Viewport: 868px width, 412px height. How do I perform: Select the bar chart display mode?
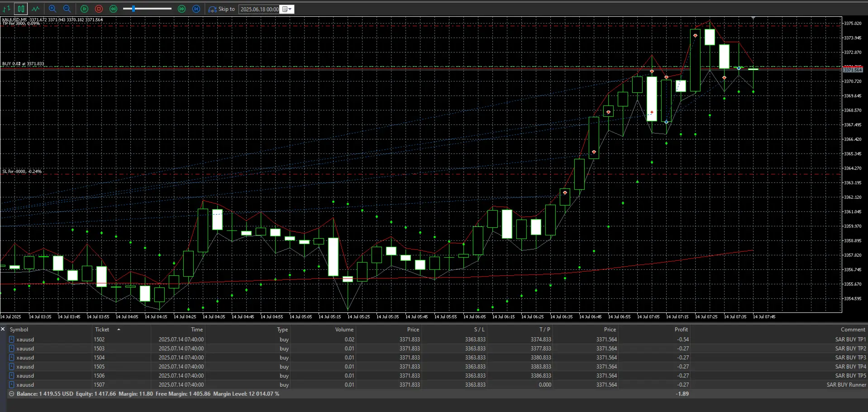[x=6, y=9]
